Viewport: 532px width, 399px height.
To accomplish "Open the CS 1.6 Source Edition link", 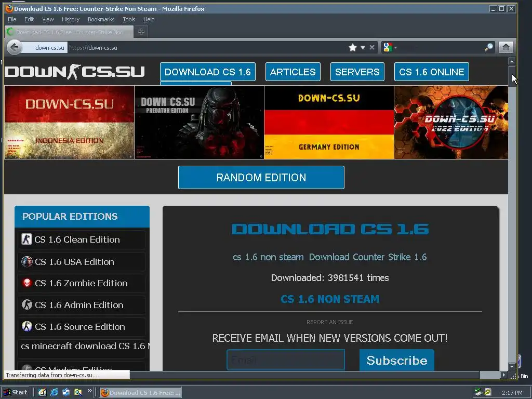I will tap(79, 327).
